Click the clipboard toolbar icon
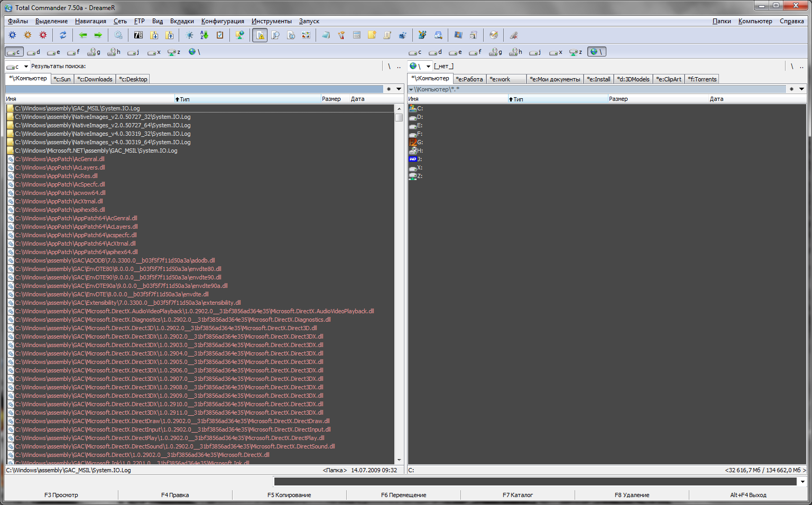Viewport: 812px width, 505px height. pos(220,35)
